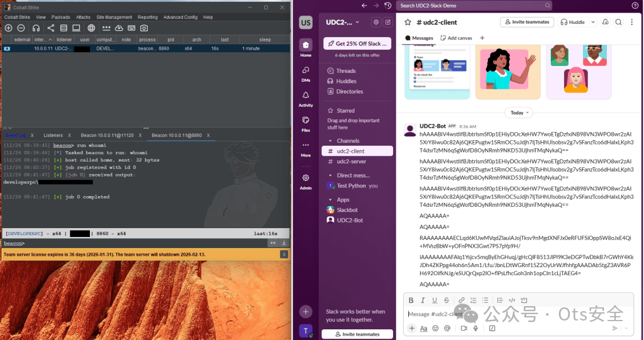Toggle italic formatting in Slack composer

point(423,300)
